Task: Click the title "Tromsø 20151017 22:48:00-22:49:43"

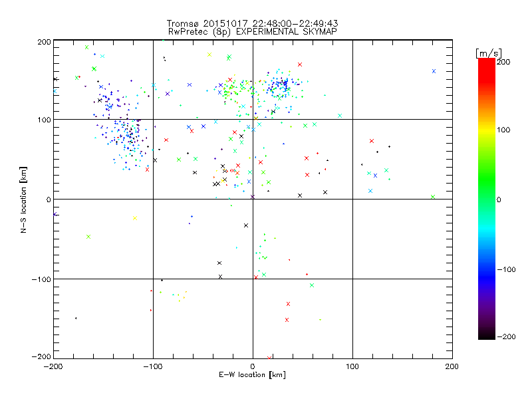Action: click(252, 23)
